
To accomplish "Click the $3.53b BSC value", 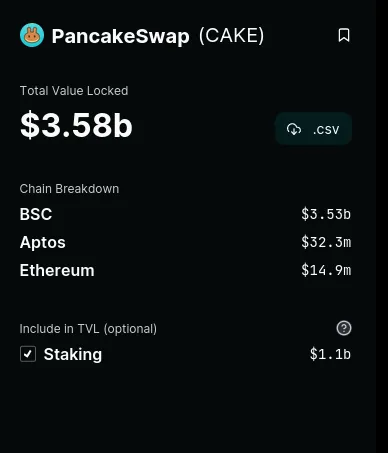I will 326,214.
